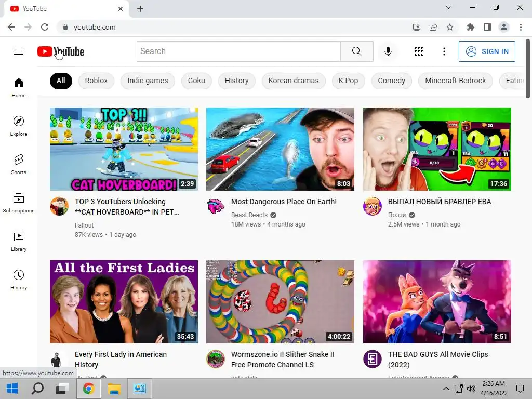Toggle Chrome side panel
Screen dimensions: 532x399
click(x=487, y=27)
